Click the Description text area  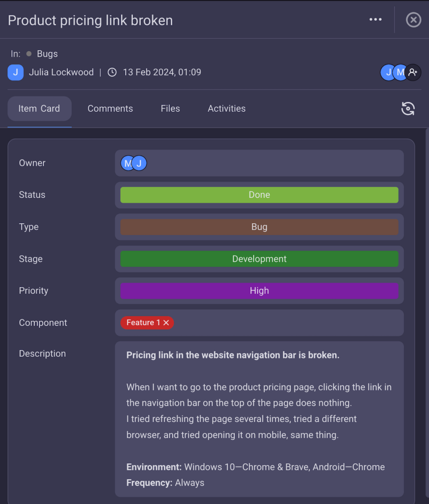[x=259, y=418]
